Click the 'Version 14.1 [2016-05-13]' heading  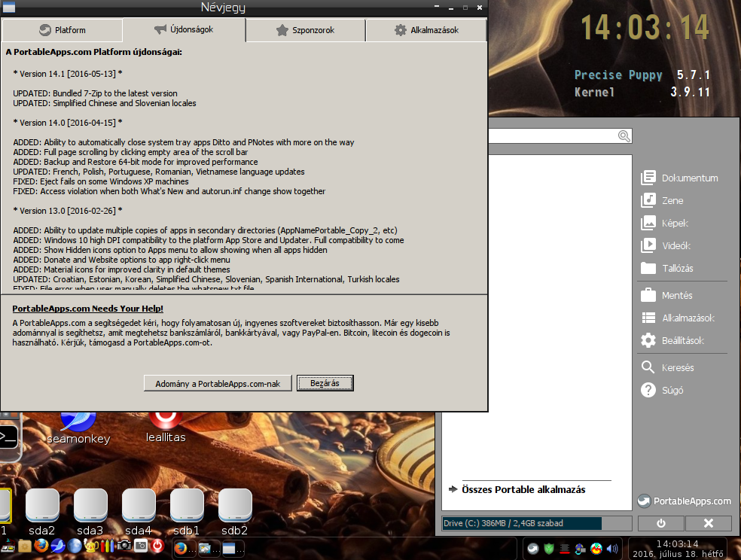[68, 74]
